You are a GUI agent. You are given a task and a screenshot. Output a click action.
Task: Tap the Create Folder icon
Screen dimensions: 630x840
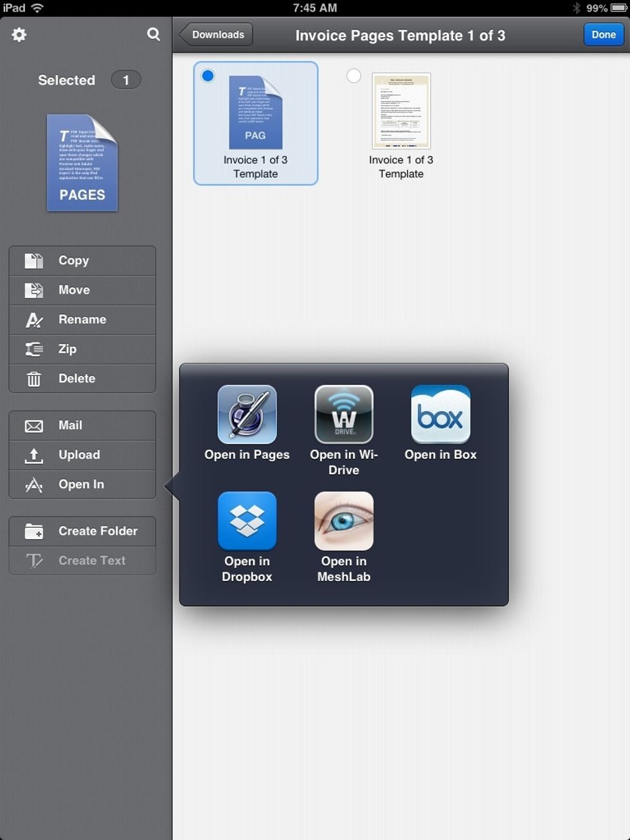pyautogui.click(x=33, y=532)
